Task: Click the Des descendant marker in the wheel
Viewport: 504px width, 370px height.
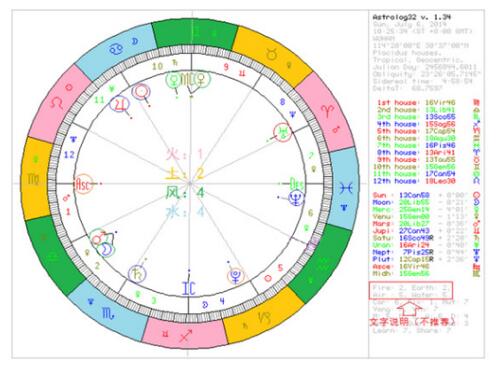Action: click(x=297, y=183)
